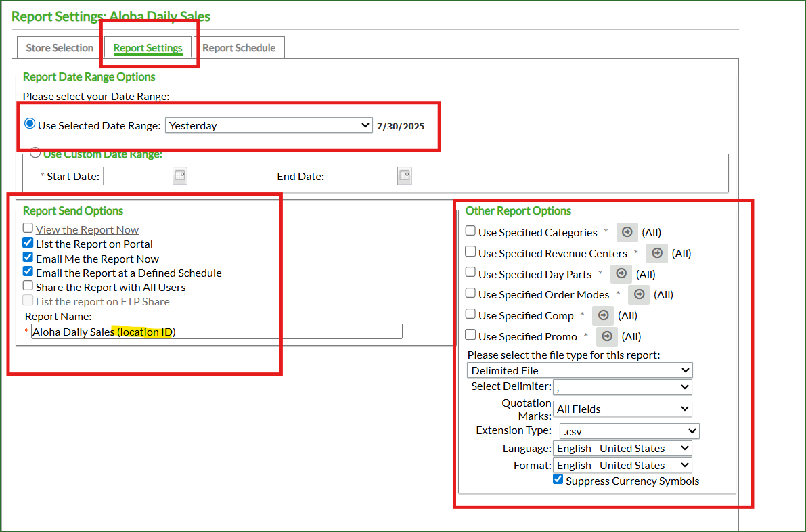Uncheck Email the Report at a Defined Schedule
The width and height of the screenshot is (806, 532).
pos(28,271)
